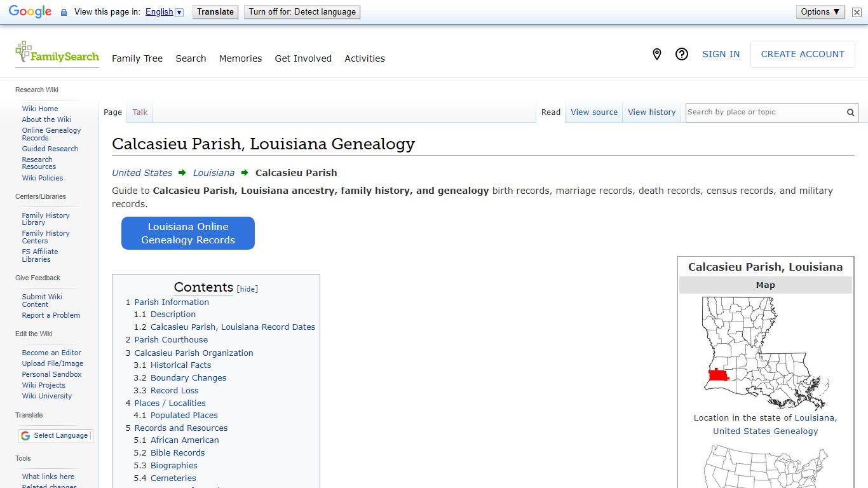Image resolution: width=868 pixels, height=488 pixels.
Task: Open What links here
Action: point(48,477)
